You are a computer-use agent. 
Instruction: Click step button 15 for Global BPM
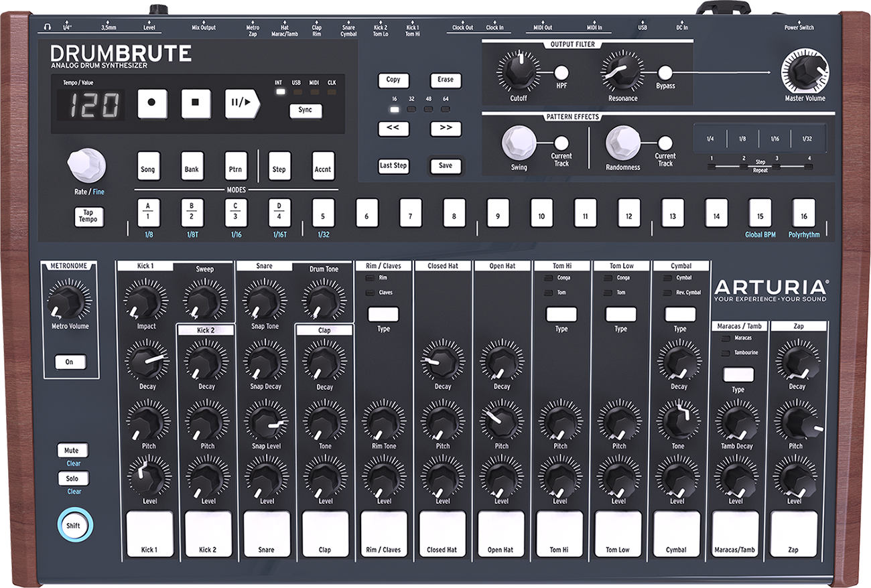pos(760,213)
